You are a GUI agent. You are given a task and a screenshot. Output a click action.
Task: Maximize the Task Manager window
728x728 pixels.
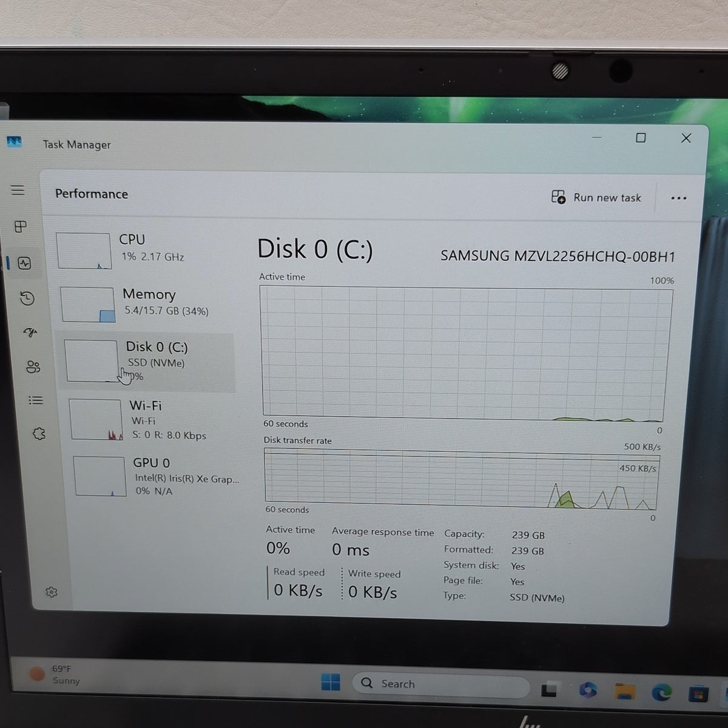coord(641,138)
